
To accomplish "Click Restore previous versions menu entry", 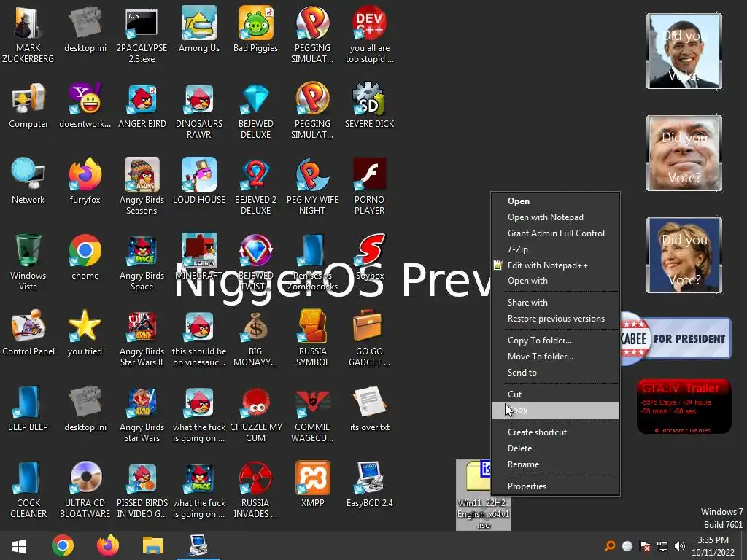I will click(555, 319).
